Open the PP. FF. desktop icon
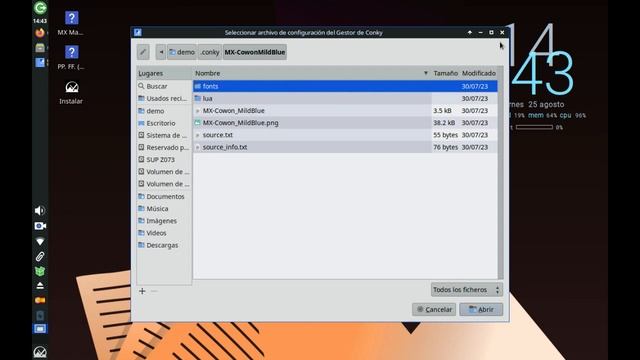The image size is (640, 360). 71,58
